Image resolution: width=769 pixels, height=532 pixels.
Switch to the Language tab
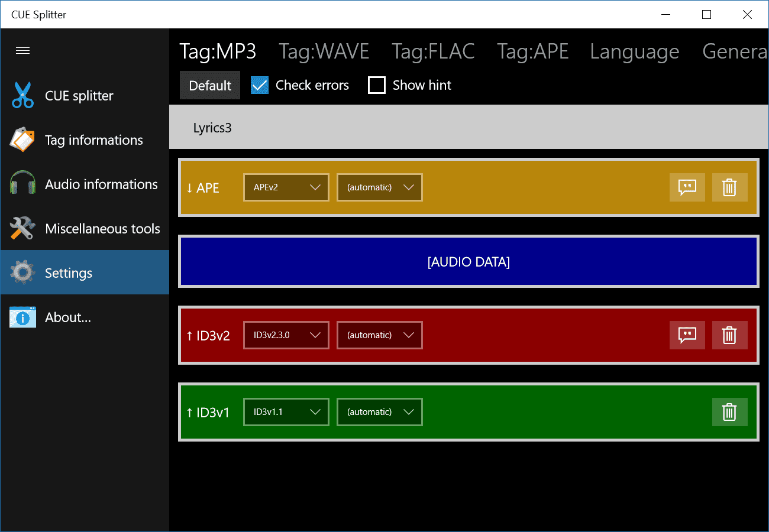point(635,51)
